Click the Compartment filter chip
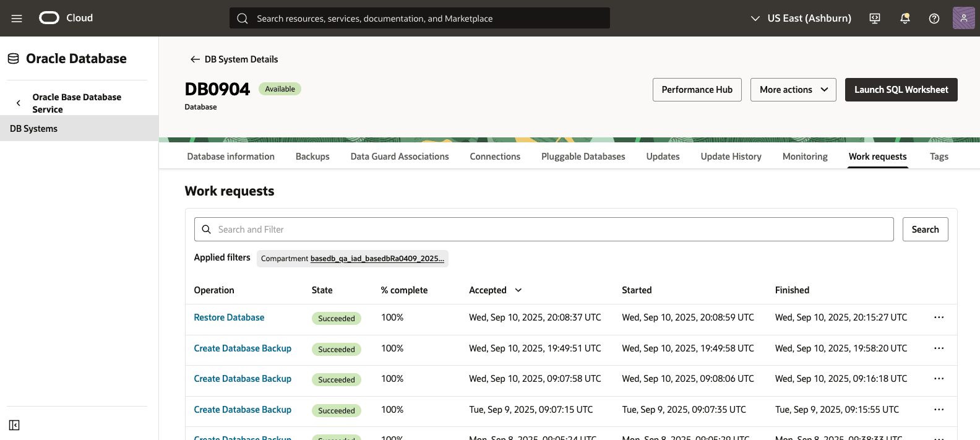This screenshot has width=980, height=440. tap(353, 259)
